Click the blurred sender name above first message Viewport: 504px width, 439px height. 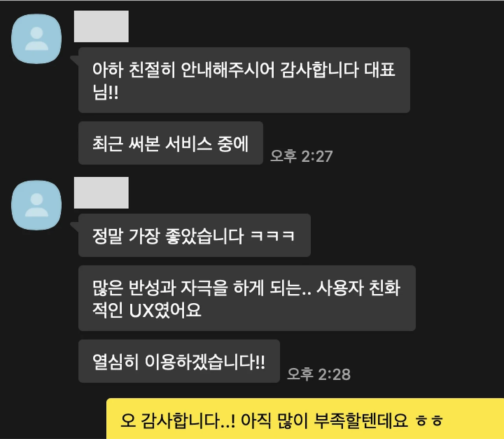tap(101, 26)
